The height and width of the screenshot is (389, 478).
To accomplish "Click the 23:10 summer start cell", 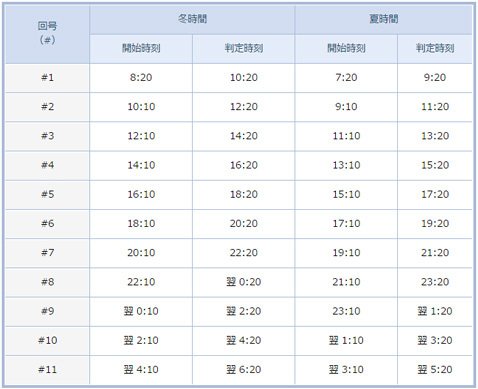I will click(346, 311).
